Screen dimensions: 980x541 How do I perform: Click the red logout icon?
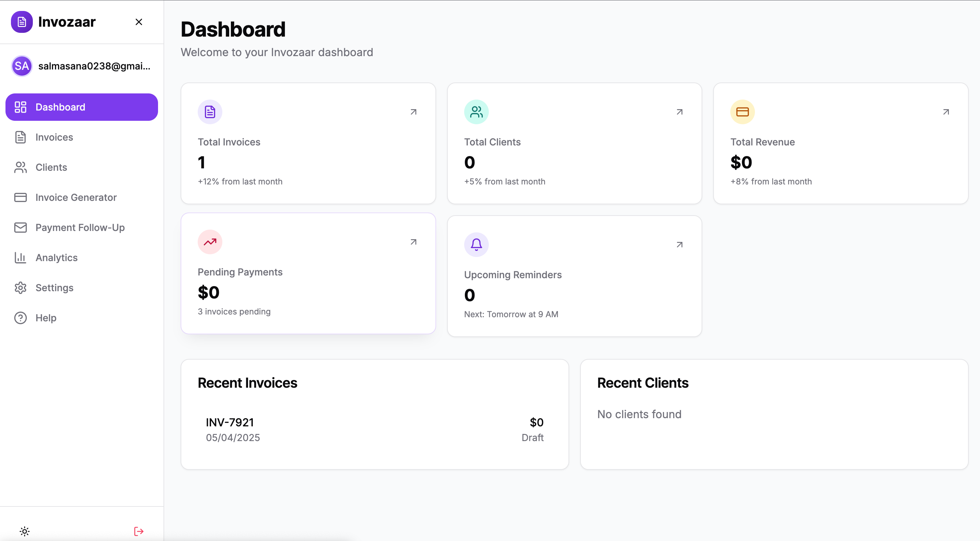pyautogui.click(x=139, y=531)
